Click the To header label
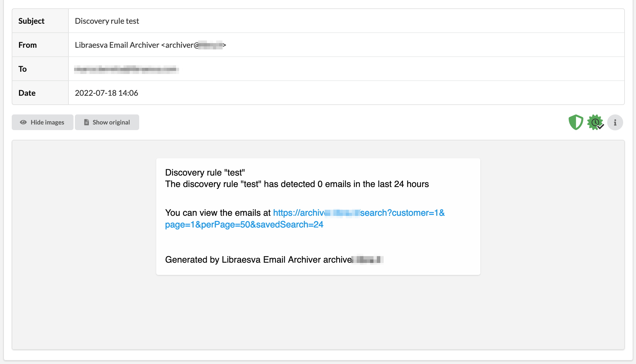This screenshot has width=636, height=364. point(22,69)
